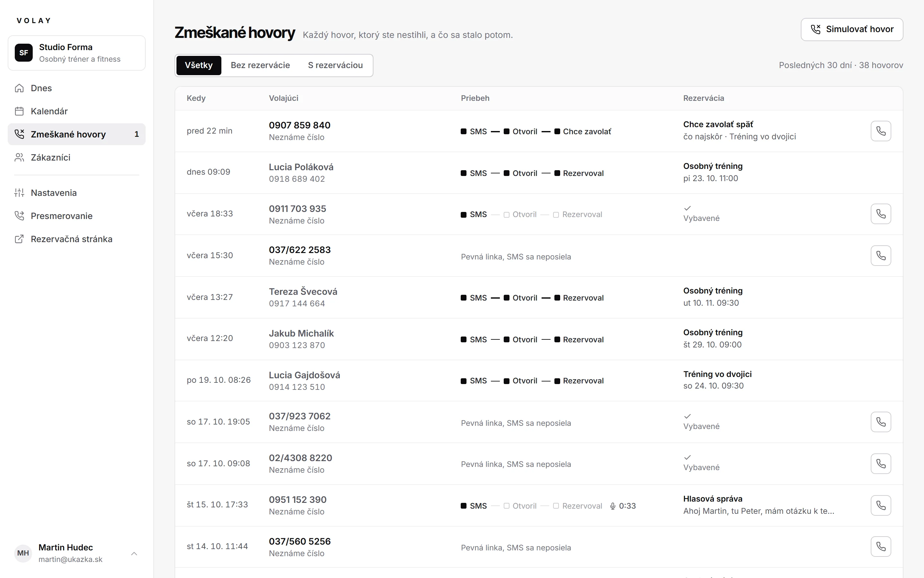Select the Všetky filter tab

click(199, 66)
